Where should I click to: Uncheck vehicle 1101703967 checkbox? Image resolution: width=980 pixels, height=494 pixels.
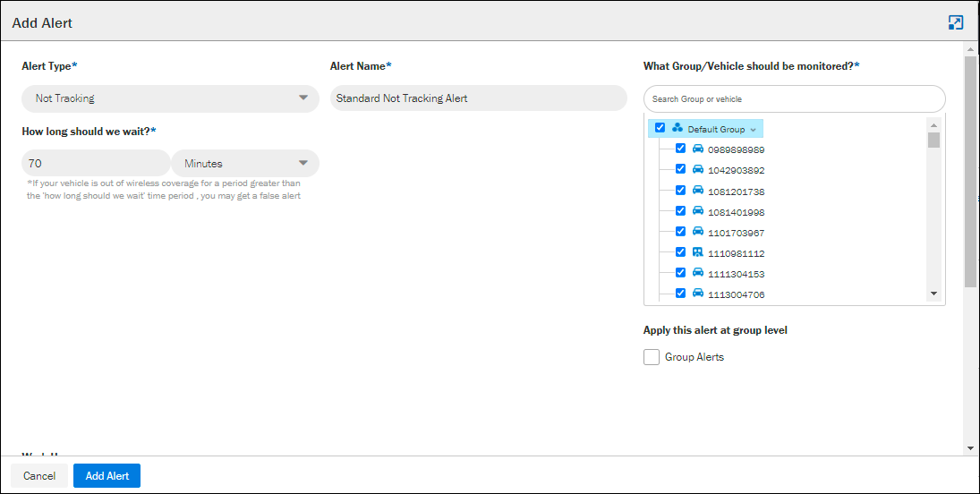pyautogui.click(x=680, y=232)
